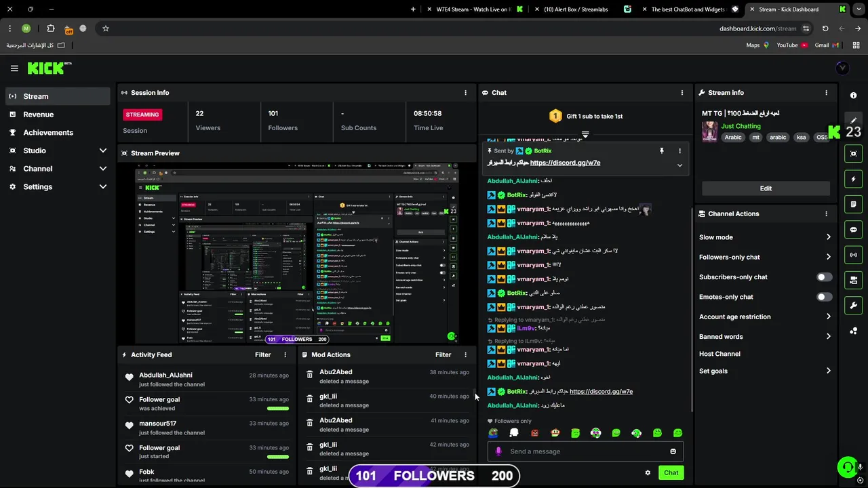This screenshot has height=488, width=868.
Task: Click the Just Chatting category link
Action: (741, 126)
